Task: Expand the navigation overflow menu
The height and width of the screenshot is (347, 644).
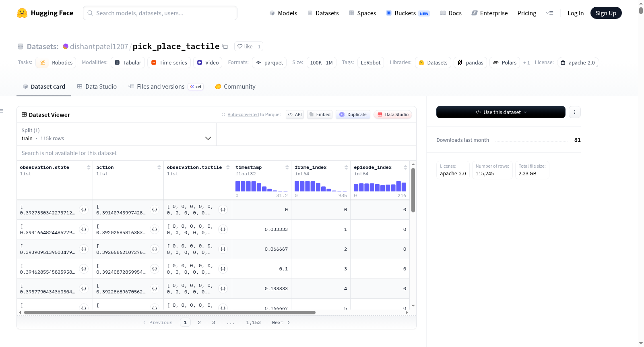Action: click(549, 13)
